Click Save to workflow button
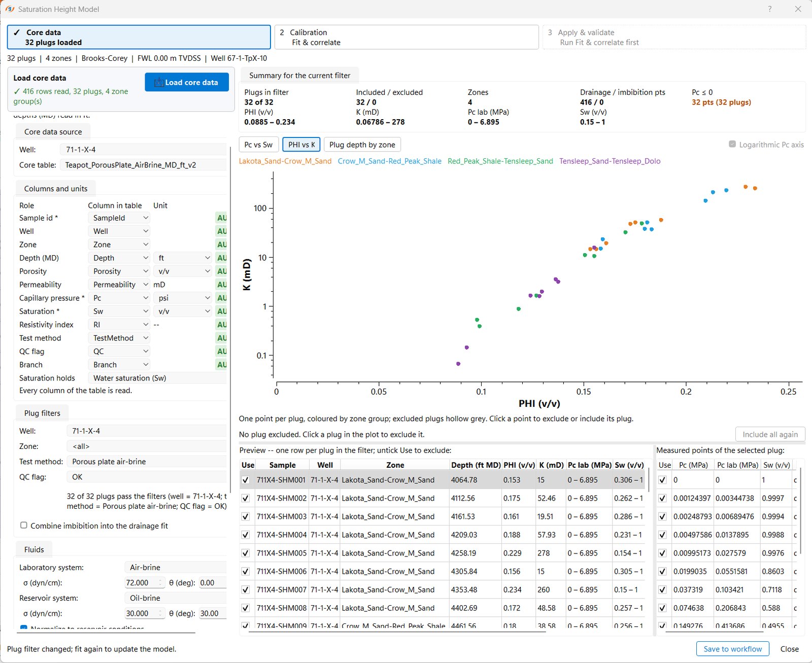 pos(733,649)
